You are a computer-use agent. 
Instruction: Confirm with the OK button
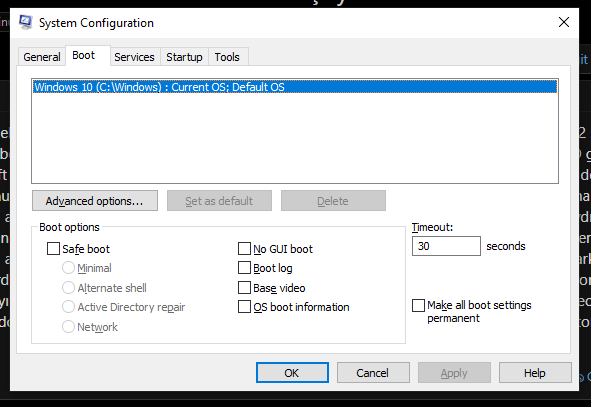(292, 373)
